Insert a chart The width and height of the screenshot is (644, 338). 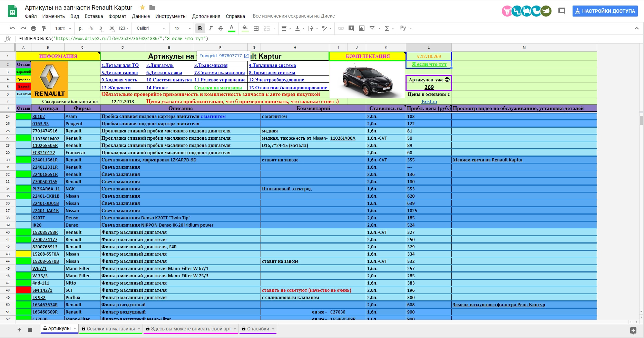[x=362, y=28]
